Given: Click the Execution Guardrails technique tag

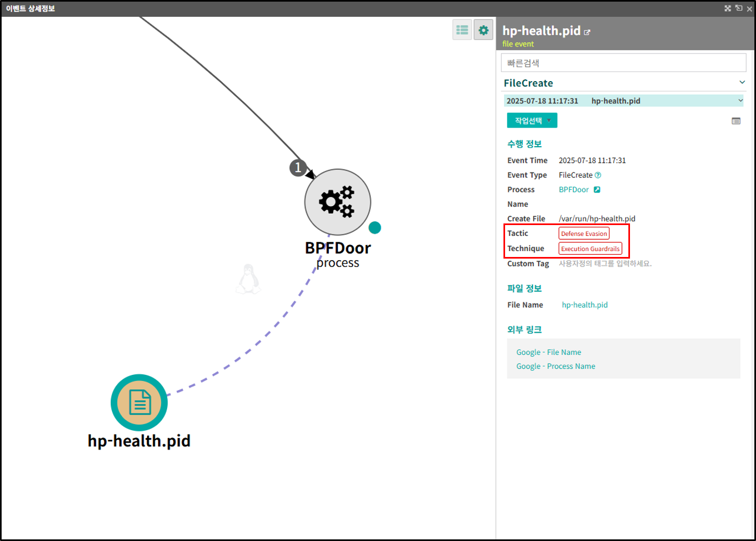Looking at the screenshot, I should [591, 249].
